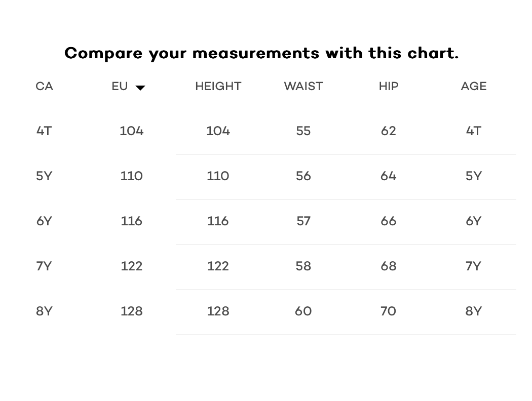Select the 6Y size in CA column

click(x=44, y=221)
